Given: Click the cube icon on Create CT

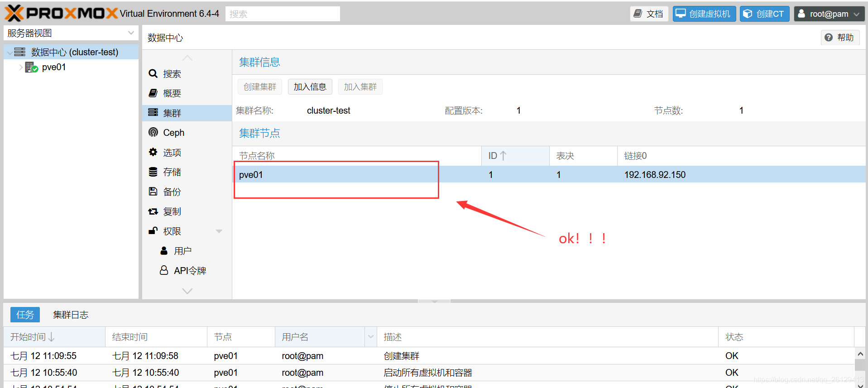Looking at the screenshot, I should (748, 14).
